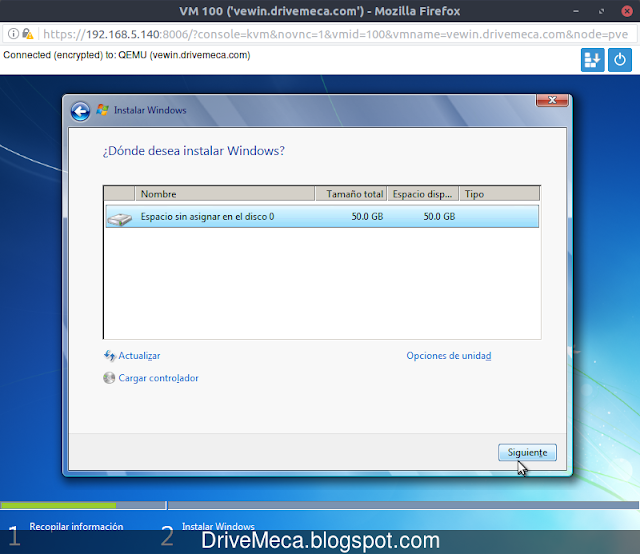This screenshot has height=554, width=640.
Task: Click the blue power button icon in the console
Action: [x=620, y=60]
